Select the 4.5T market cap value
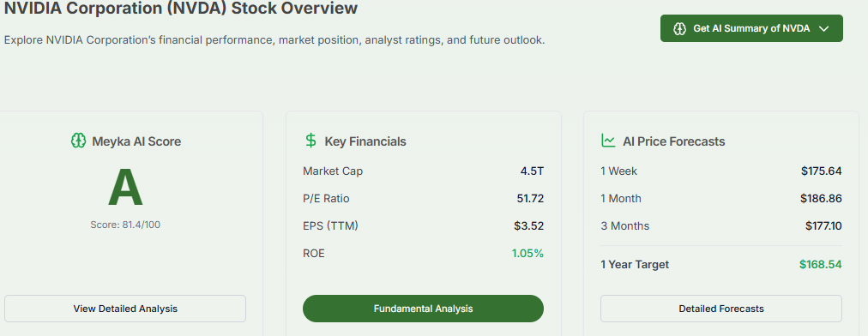 point(532,171)
